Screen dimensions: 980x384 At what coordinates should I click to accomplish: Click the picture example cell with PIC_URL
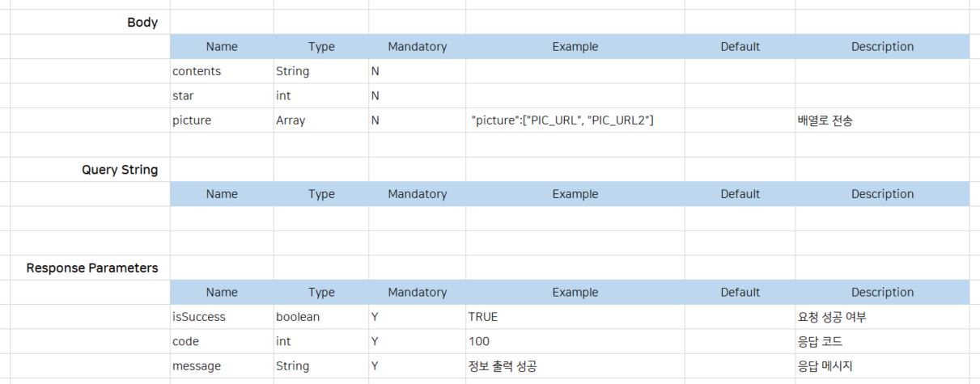point(562,120)
